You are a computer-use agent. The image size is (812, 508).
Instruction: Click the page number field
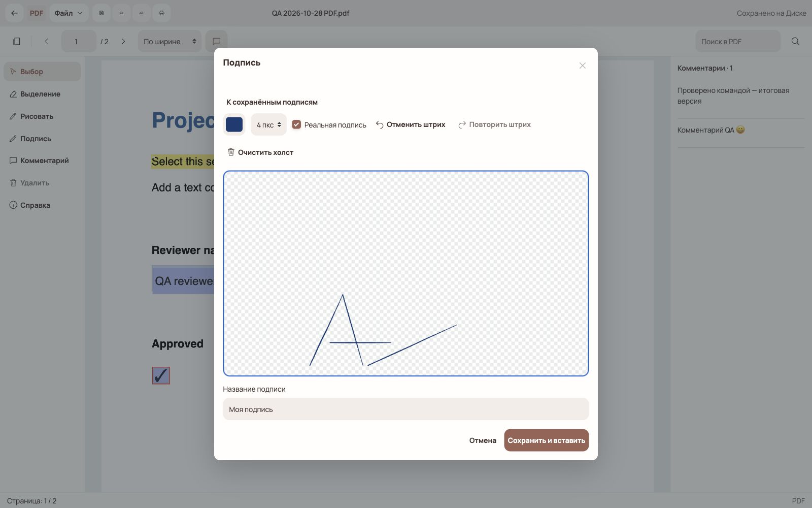pyautogui.click(x=79, y=41)
